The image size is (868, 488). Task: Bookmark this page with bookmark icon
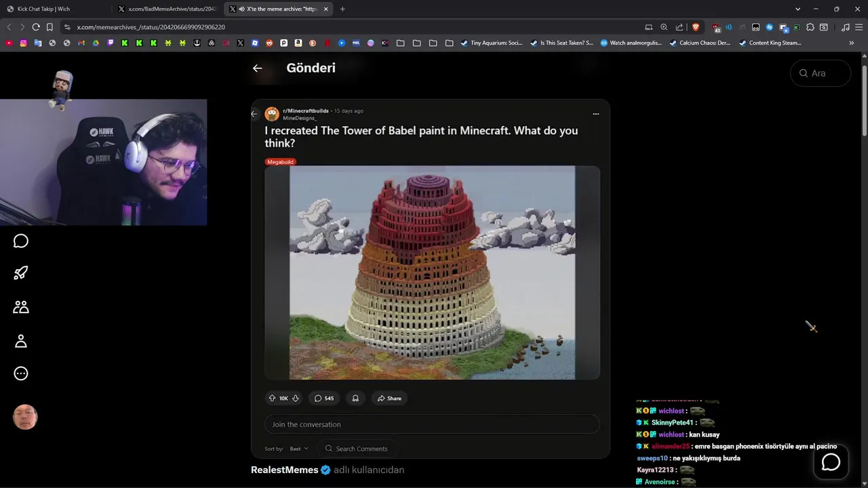pos(50,27)
